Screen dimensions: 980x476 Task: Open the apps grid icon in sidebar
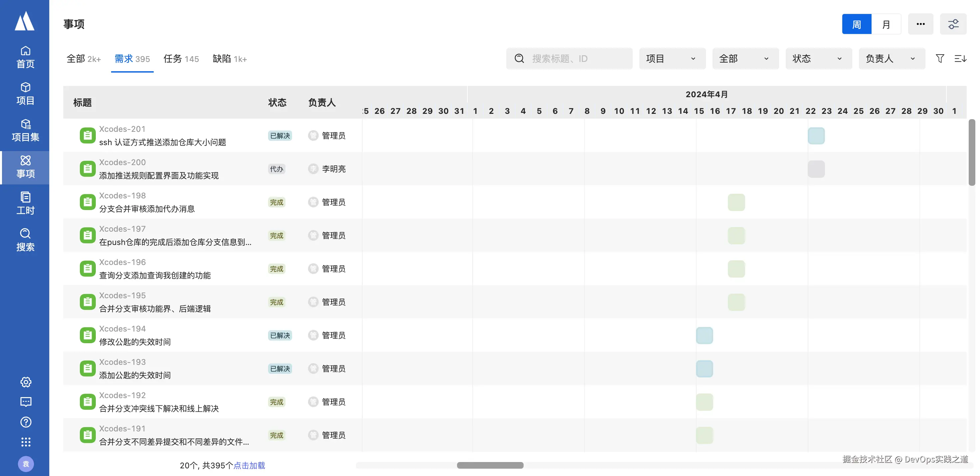26,442
